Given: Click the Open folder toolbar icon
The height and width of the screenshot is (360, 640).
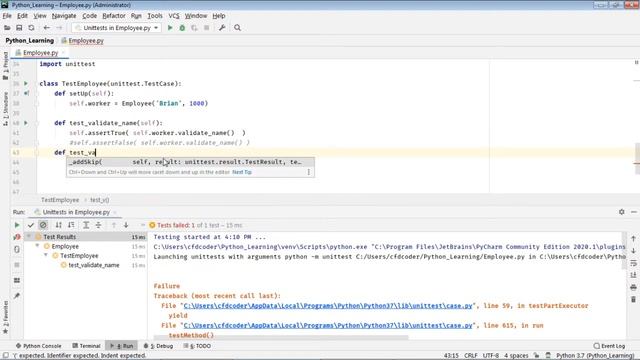Looking at the screenshot, I should [x=7, y=28].
